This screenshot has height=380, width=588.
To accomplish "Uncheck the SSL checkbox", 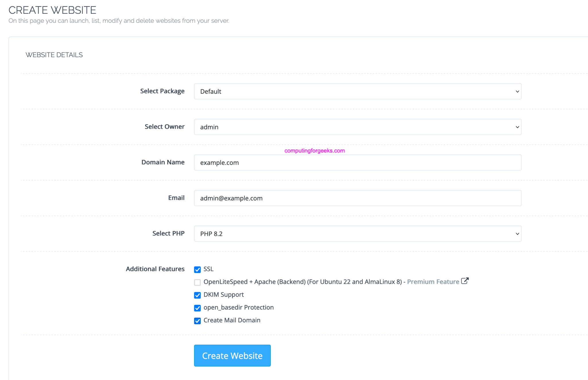I will click(197, 269).
